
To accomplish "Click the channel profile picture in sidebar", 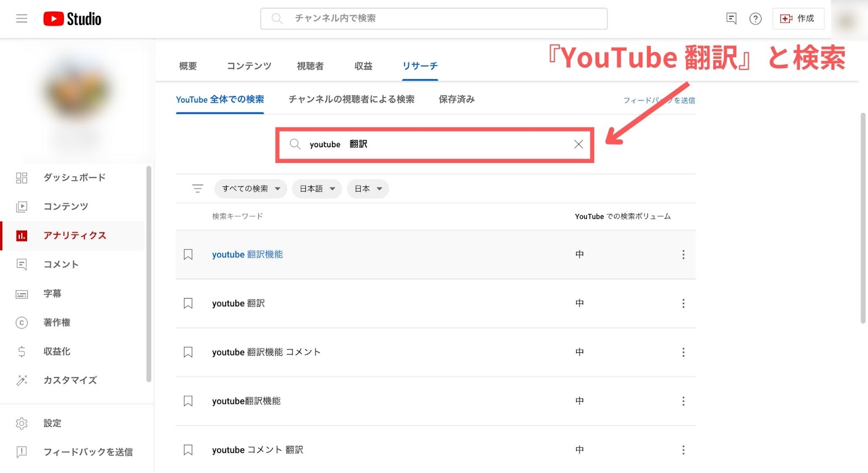I will [77, 90].
